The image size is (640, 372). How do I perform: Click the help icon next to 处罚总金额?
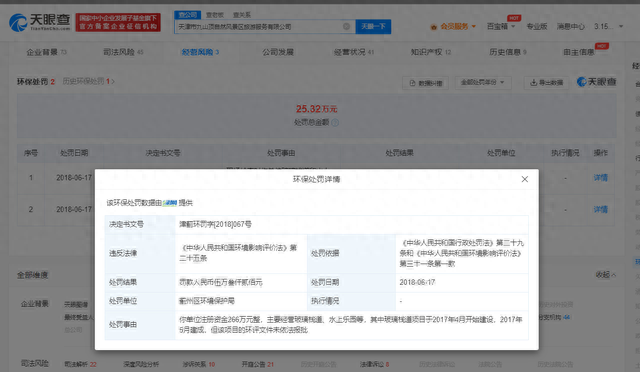click(x=335, y=123)
